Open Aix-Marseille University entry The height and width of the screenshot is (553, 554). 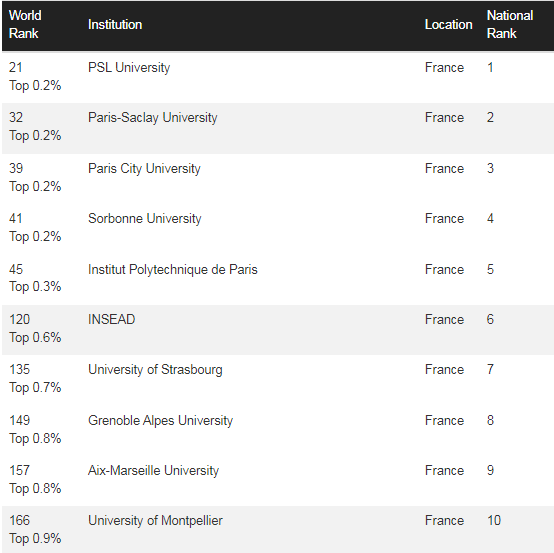tap(153, 471)
